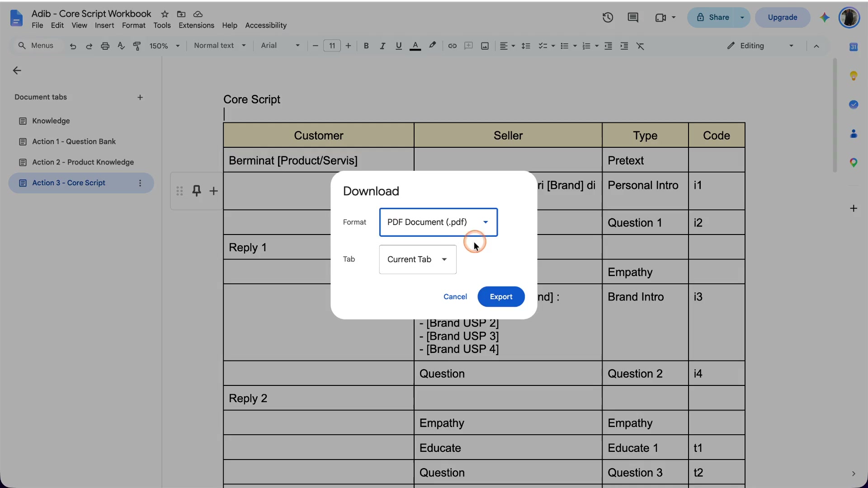This screenshot has height=488, width=868.
Task: Click the Upgrade button
Action: 783,18
